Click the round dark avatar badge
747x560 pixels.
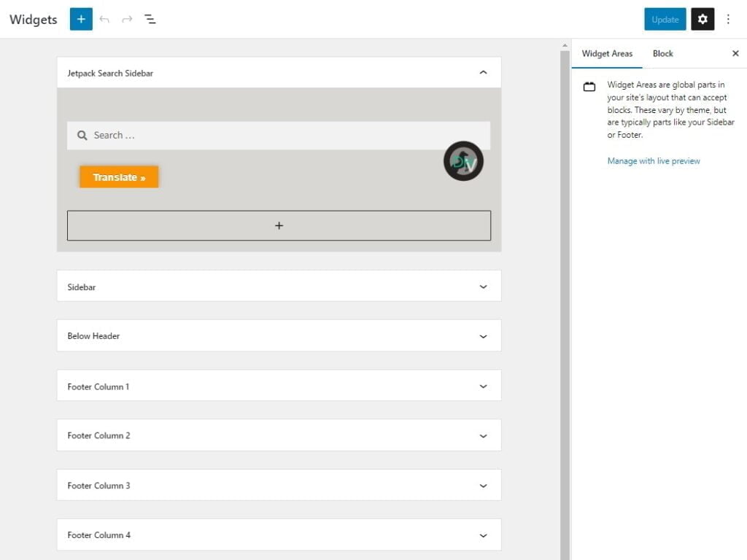[463, 161]
